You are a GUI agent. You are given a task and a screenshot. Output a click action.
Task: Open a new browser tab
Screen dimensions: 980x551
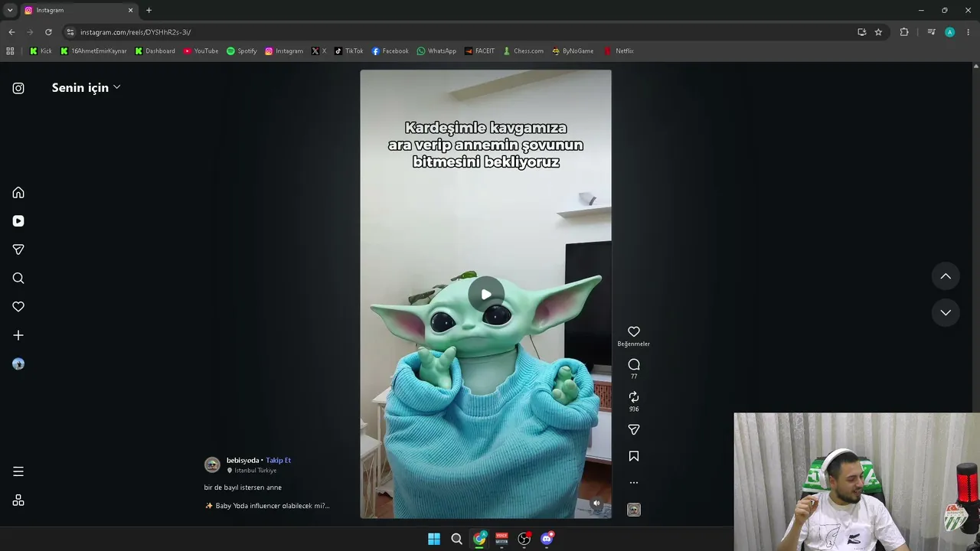[x=149, y=10]
